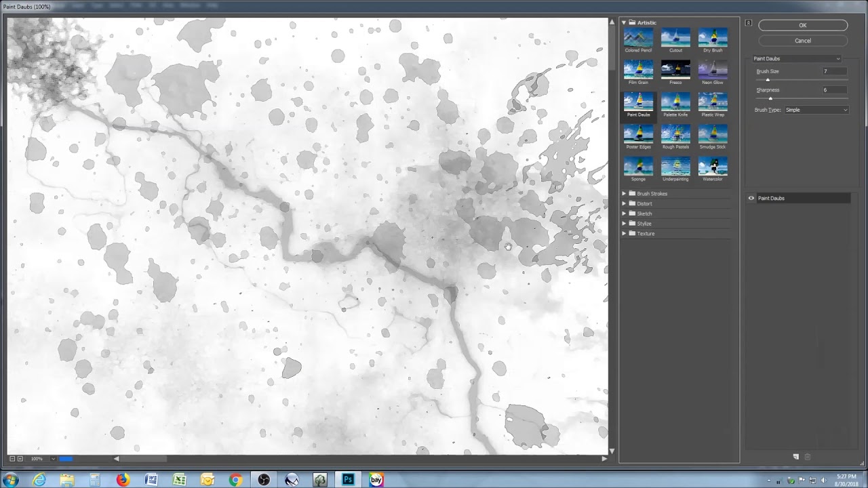Image resolution: width=868 pixels, height=488 pixels.
Task: Select the Rough Pastels filter thumbnail
Action: click(675, 134)
